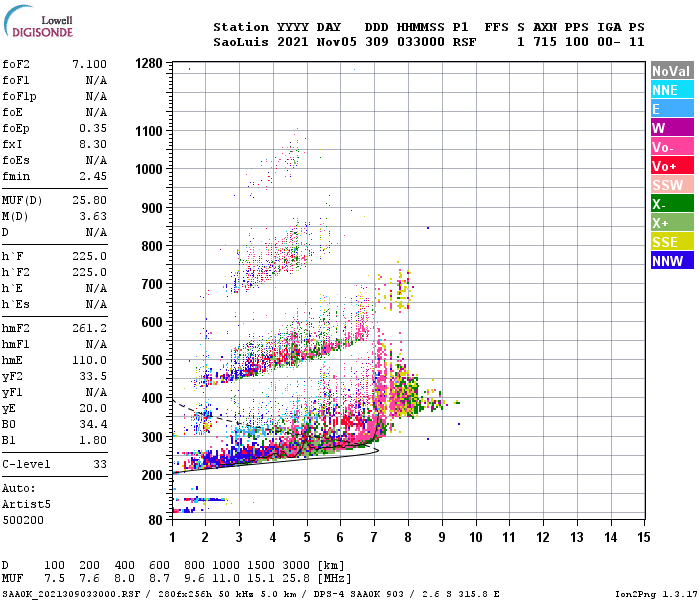Image resolution: width=700 pixels, height=600 pixels.
Task: Click the 500200 code under Artist5
Action: tap(23, 520)
